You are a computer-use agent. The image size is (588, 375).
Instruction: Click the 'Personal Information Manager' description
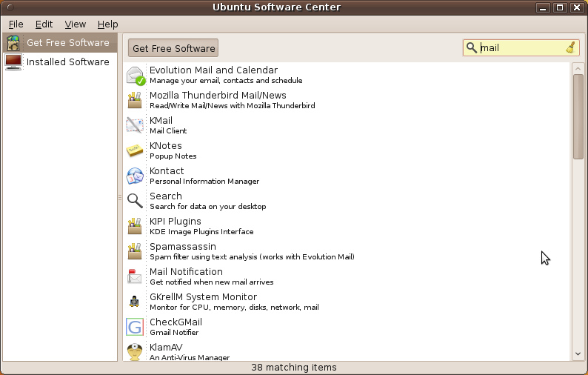[x=204, y=182]
